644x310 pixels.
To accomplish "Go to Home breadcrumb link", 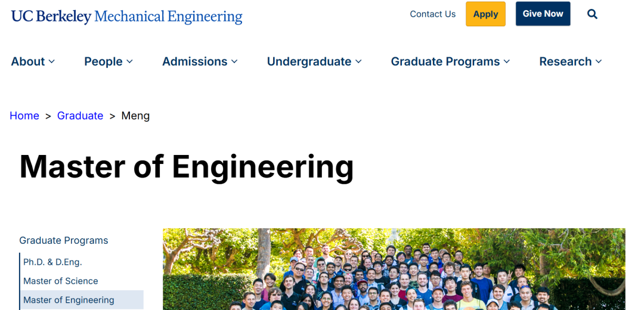I will 24,116.
